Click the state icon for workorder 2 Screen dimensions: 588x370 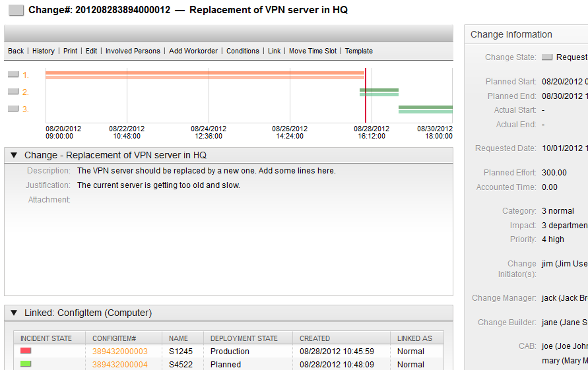(x=13, y=92)
